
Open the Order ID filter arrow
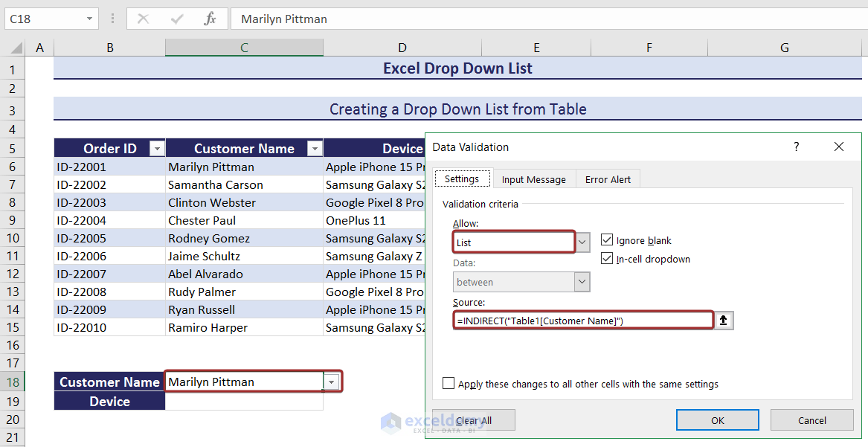pyautogui.click(x=156, y=149)
